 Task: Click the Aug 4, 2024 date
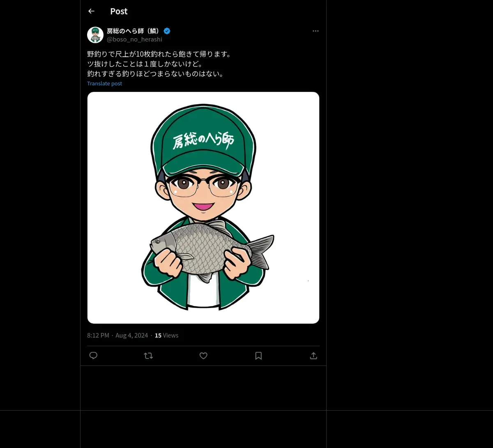[131, 335]
